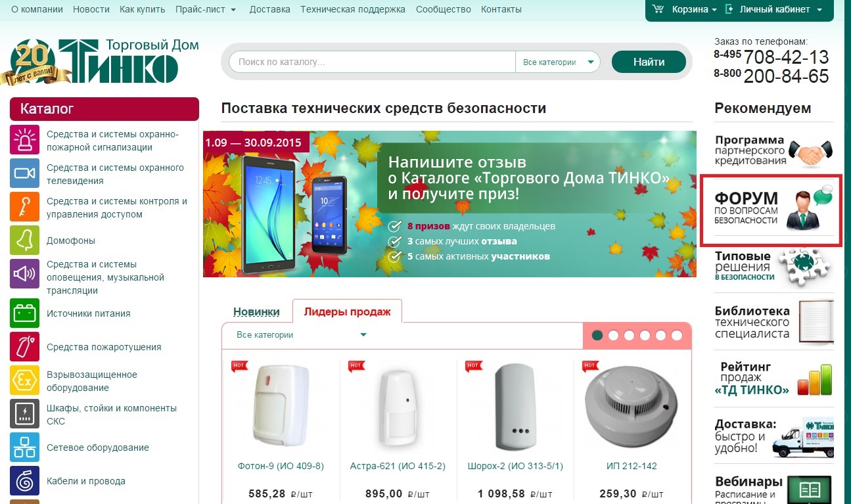
Task: Expand the Личный кабинет menu
Action: [x=774, y=9]
